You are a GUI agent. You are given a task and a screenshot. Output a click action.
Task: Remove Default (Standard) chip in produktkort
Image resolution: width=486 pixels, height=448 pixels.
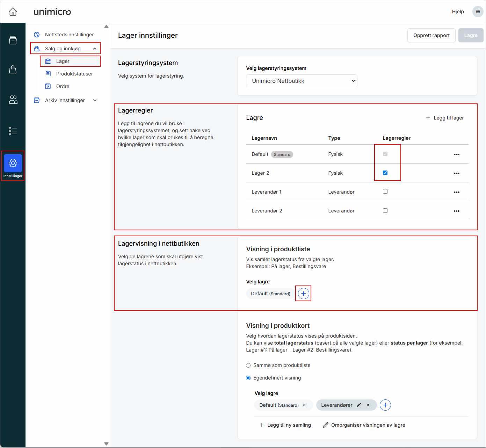(x=304, y=405)
